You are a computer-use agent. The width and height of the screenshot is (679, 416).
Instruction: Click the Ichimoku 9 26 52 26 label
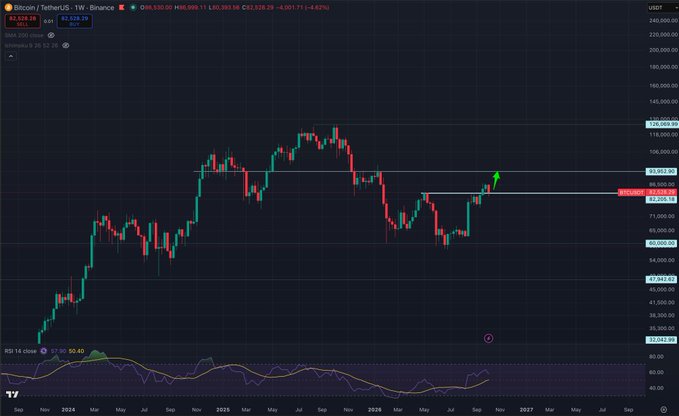point(31,45)
